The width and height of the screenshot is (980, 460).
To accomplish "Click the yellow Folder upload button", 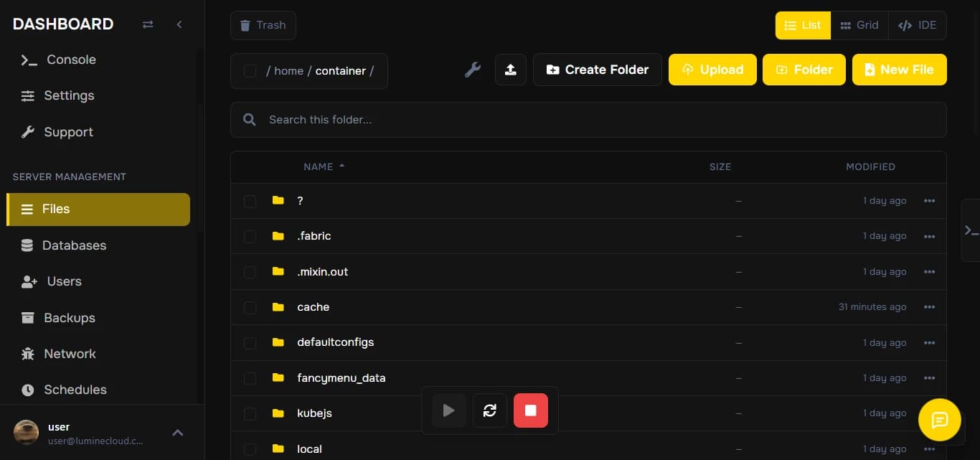I will [x=804, y=70].
